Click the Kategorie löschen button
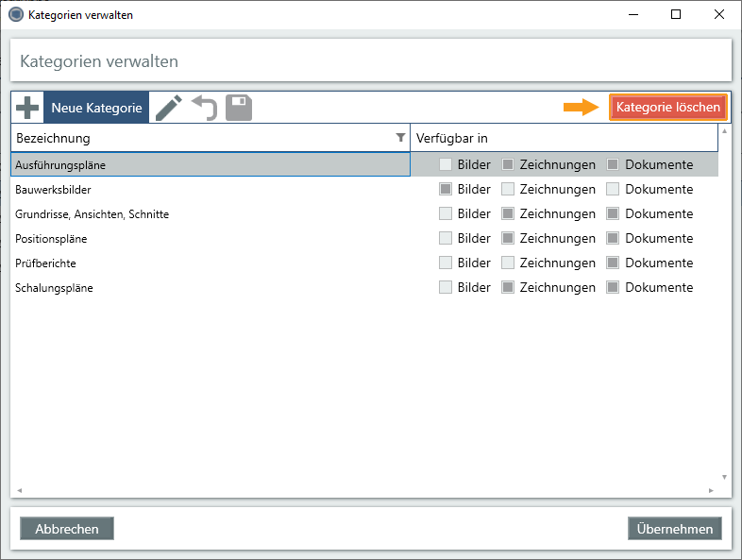 (x=667, y=108)
